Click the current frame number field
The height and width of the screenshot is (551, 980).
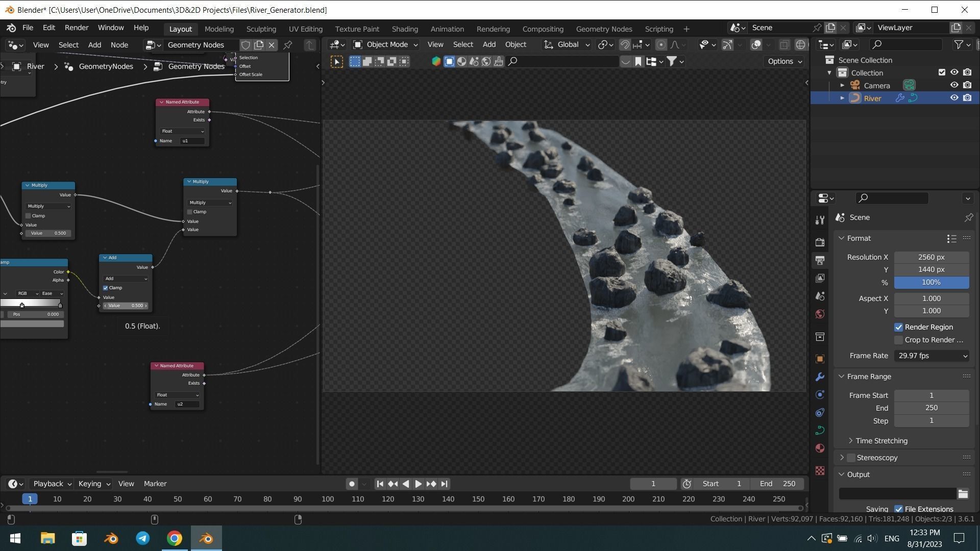coord(653,484)
